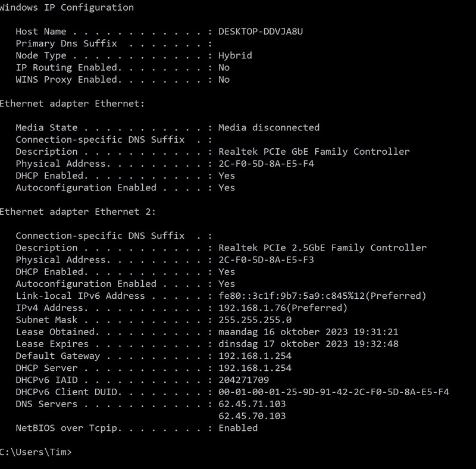Click the DHCPv6 IAID value 204271709

243,380
